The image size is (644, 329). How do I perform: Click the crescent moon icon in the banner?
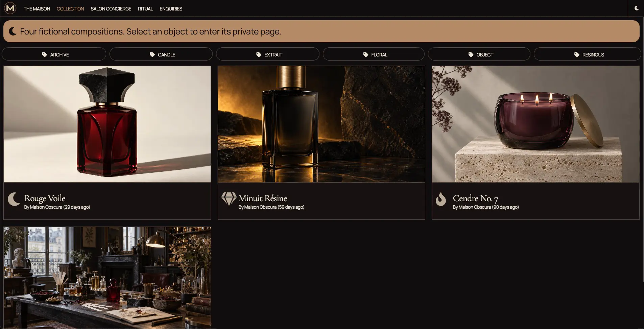[13, 31]
